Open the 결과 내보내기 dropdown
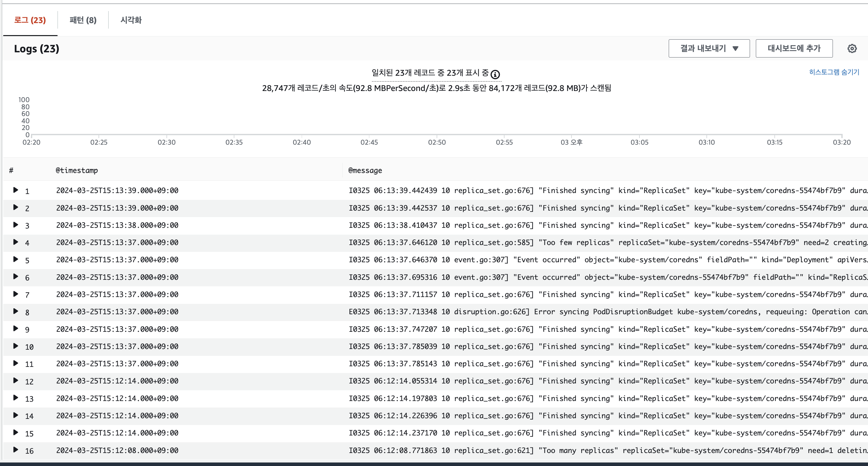 (x=709, y=48)
